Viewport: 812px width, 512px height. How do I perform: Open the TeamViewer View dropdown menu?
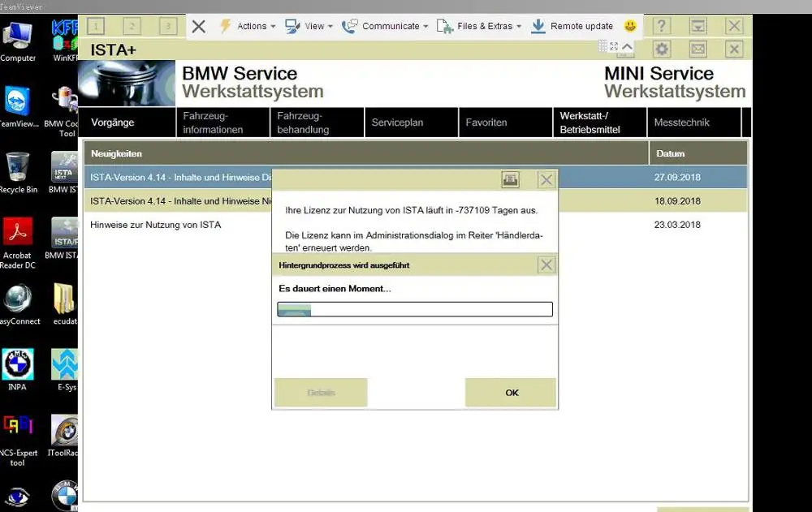tap(309, 26)
